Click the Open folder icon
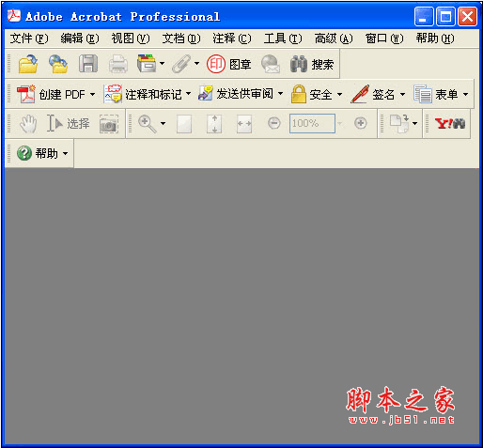Viewport: 483px width, 448px height. coord(28,64)
